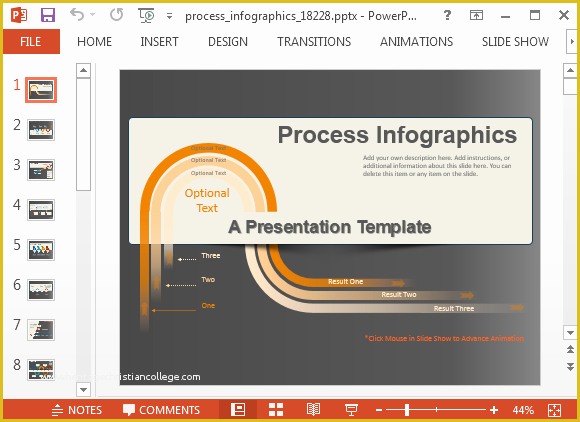Click the Three label on slide
The image size is (580, 422).
[x=211, y=256]
